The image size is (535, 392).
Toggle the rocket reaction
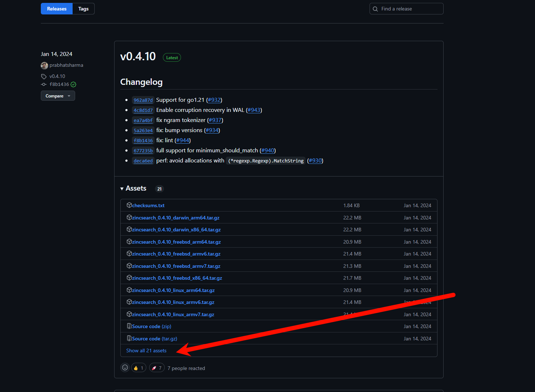coord(157,368)
